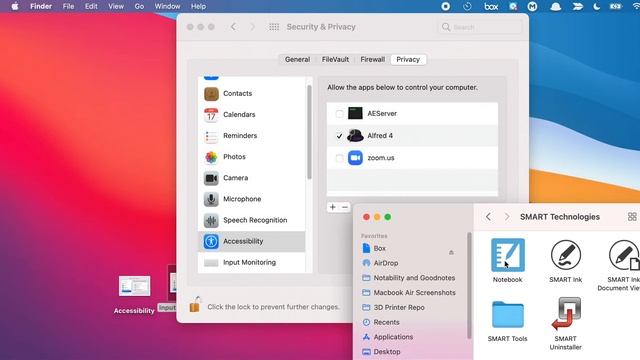Select Accessibility in the privacy list
Viewport: 640px width, 360px height.
(251, 242)
